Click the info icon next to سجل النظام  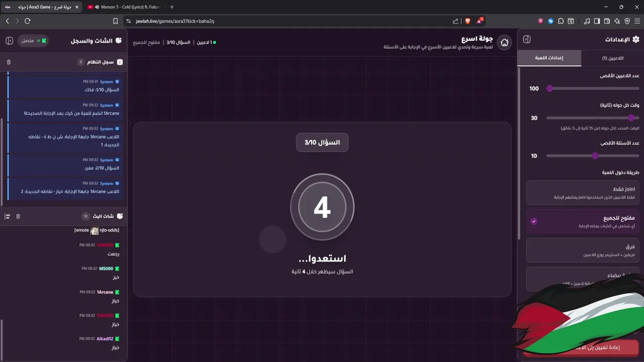tap(120, 62)
